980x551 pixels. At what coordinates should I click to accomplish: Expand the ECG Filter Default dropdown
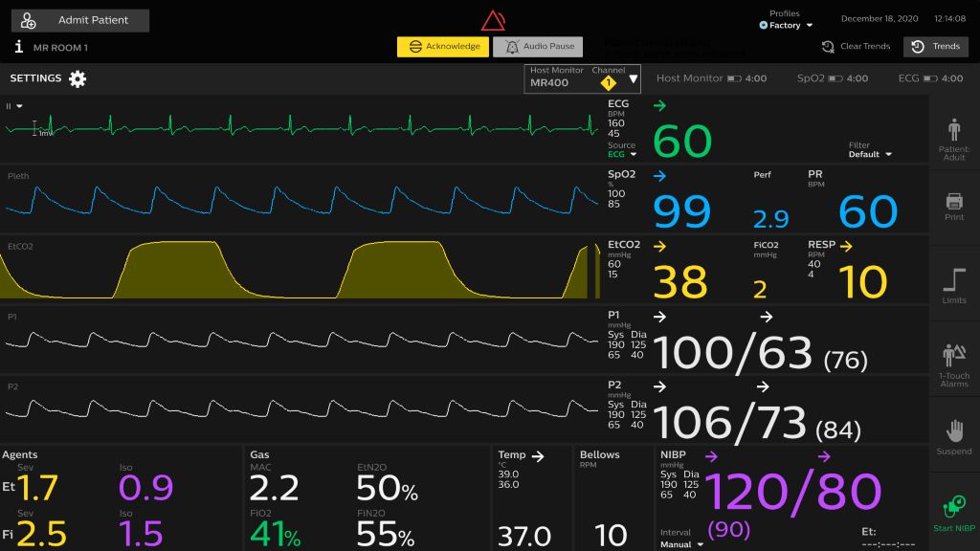(869, 154)
